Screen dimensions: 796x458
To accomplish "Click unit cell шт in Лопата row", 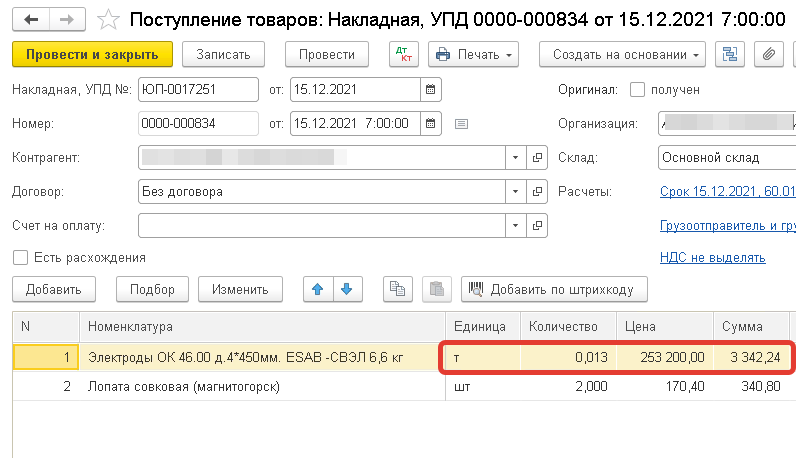I will click(x=483, y=386).
